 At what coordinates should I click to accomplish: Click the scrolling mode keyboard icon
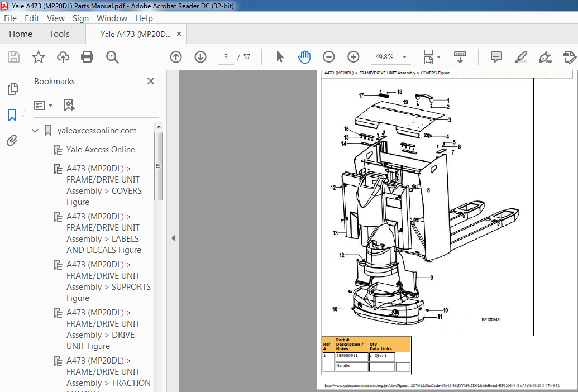[x=460, y=57]
